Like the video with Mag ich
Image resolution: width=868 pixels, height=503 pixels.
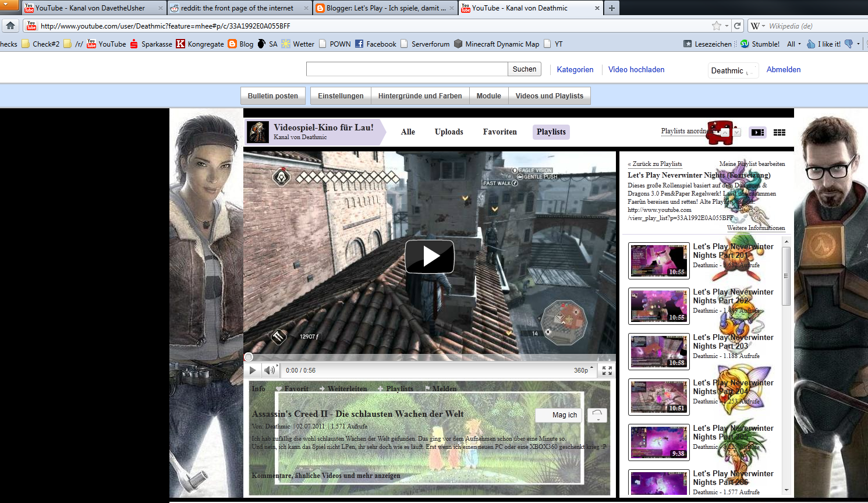click(x=560, y=415)
